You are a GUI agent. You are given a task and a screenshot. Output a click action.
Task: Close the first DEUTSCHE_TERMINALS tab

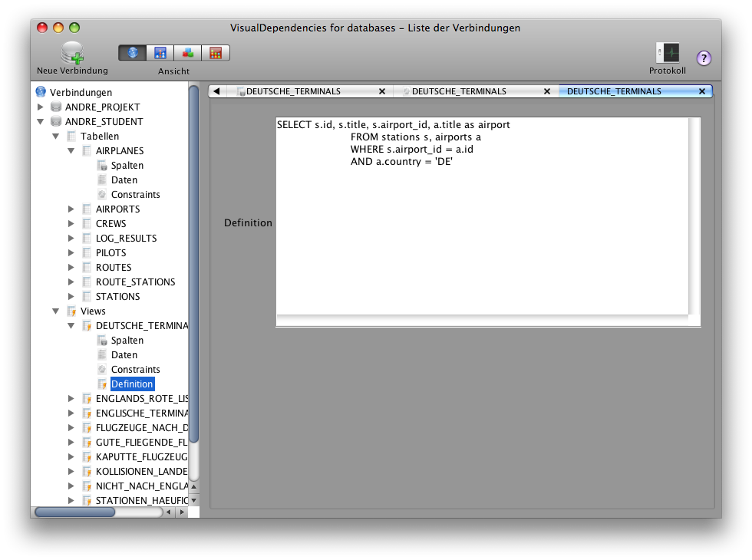point(382,91)
